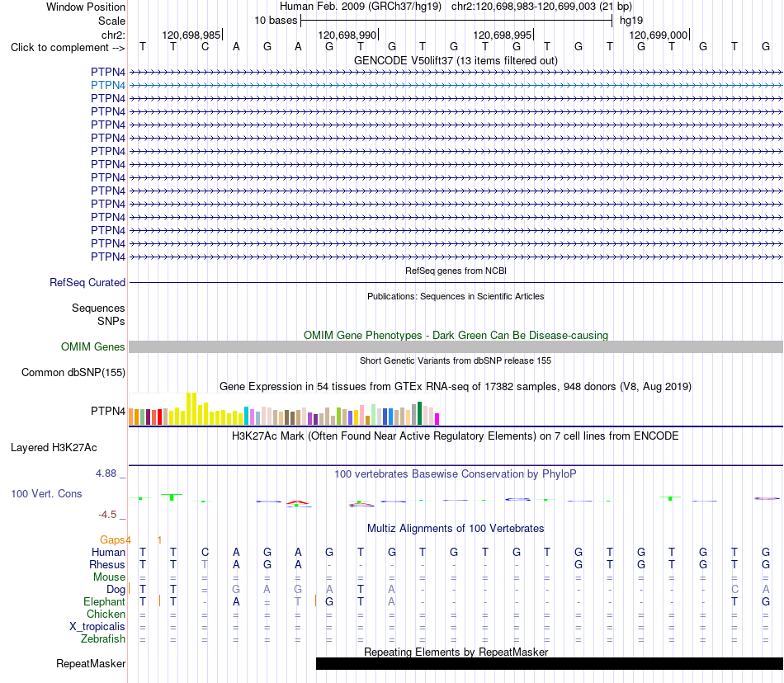
Task: Click the 4.88 upper scale value
Action: coord(106,473)
